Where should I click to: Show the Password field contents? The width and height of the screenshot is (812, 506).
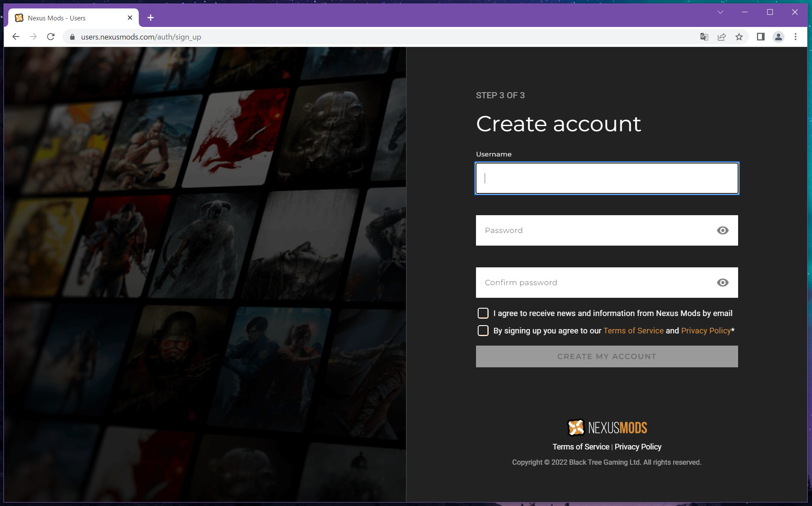[x=722, y=230]
